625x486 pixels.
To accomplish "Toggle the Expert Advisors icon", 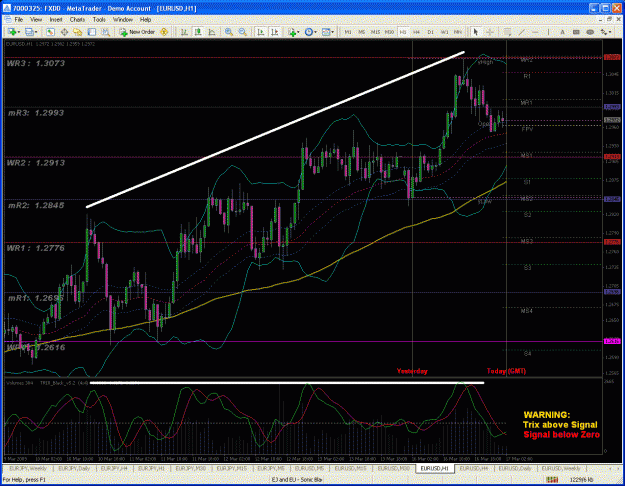I will click(164, 32).
